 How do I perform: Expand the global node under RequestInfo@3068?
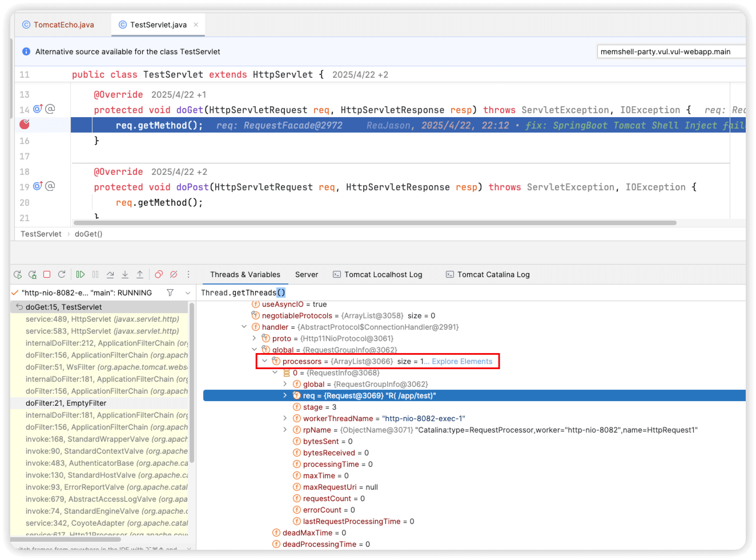285,384
